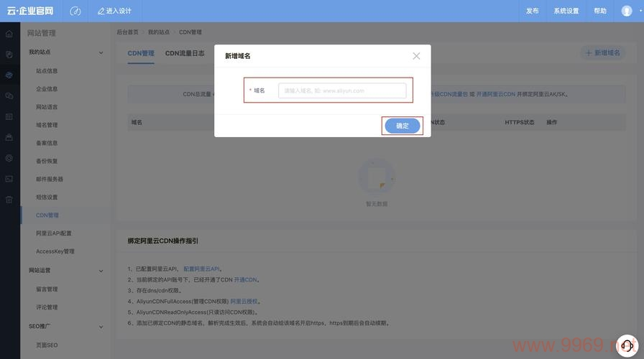Open 备案信息 in the sidebar
The width and height of the screenshot is (644, 359).
click(47, 143)
